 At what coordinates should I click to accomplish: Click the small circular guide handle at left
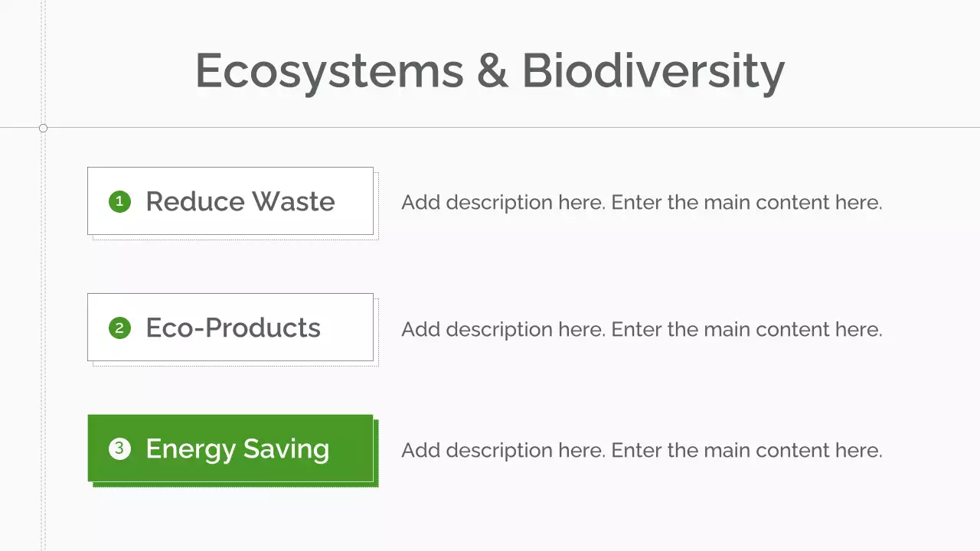(43, 128)
